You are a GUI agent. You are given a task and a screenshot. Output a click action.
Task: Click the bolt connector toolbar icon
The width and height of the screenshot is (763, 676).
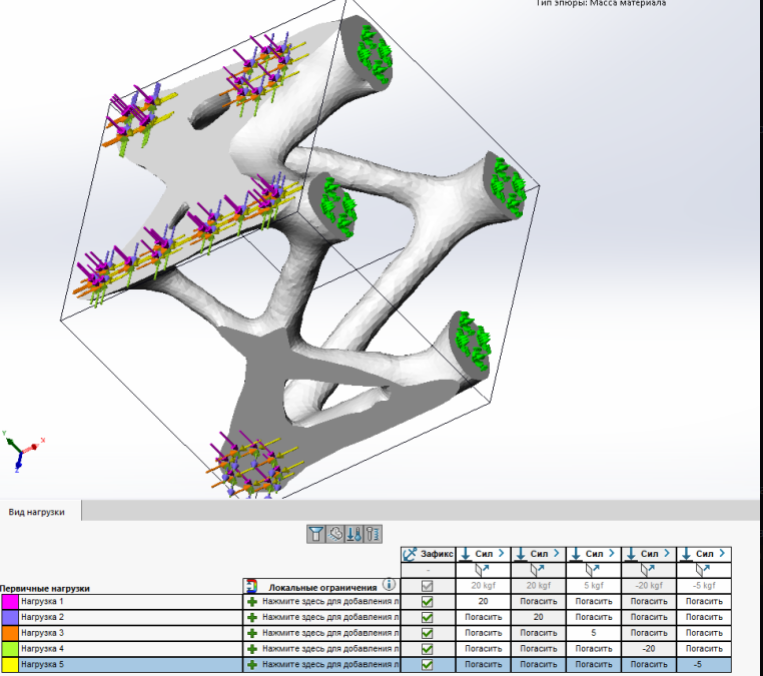click(x=373, y=534)
